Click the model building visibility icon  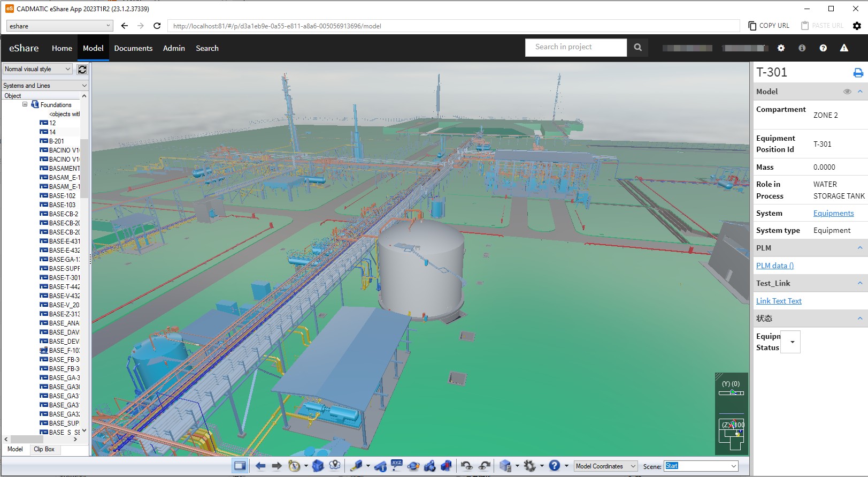click(x=505, y=466)
